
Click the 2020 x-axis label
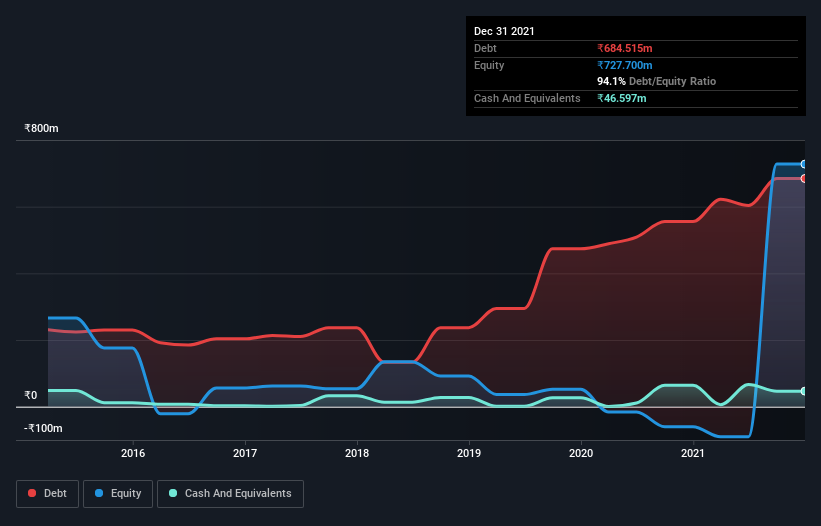point(581,453)
